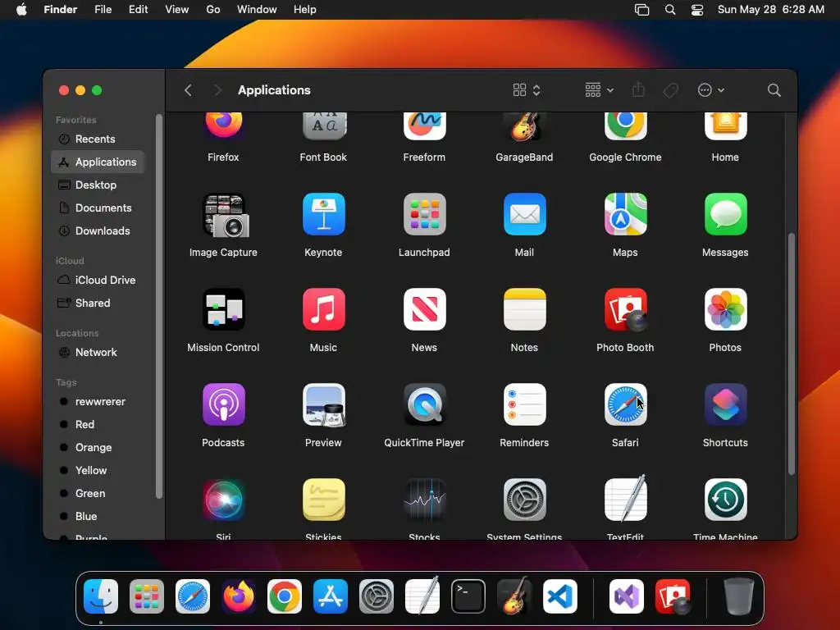
Task: Open the Help menu
Action: (x=305, y=10)
